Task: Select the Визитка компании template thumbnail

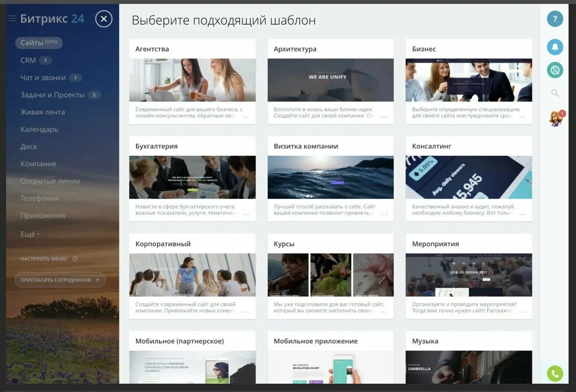Action: click(x=330, y=177)
